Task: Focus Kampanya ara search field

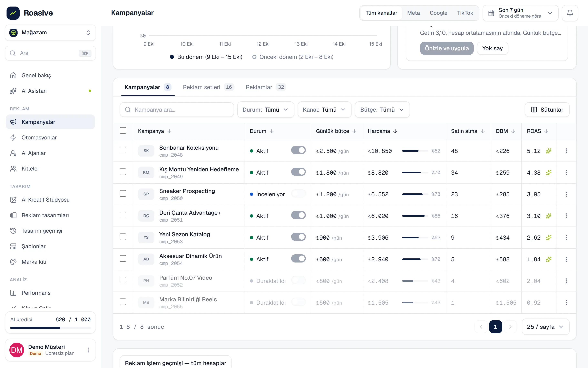Action: (177, 110)
